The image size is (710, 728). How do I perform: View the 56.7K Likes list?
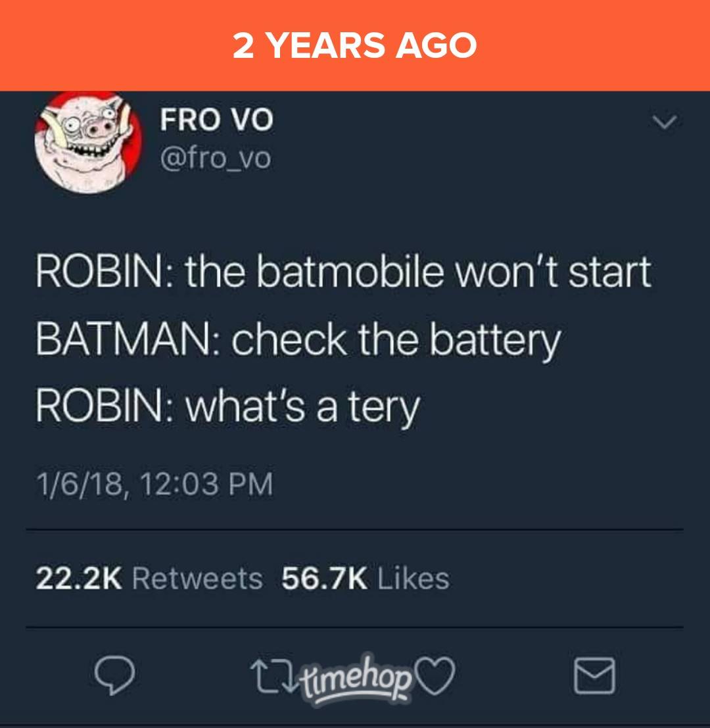point(366,579)
